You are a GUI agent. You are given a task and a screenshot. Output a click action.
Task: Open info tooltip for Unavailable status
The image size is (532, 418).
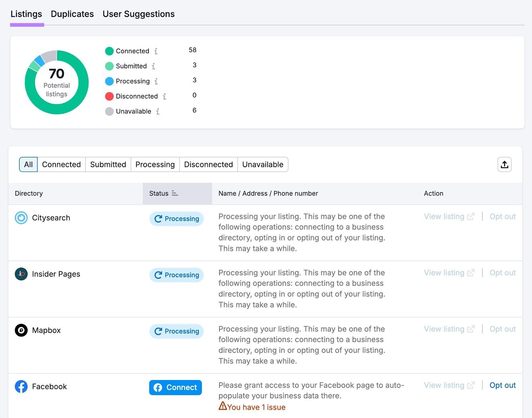click(x=159, y=111)
